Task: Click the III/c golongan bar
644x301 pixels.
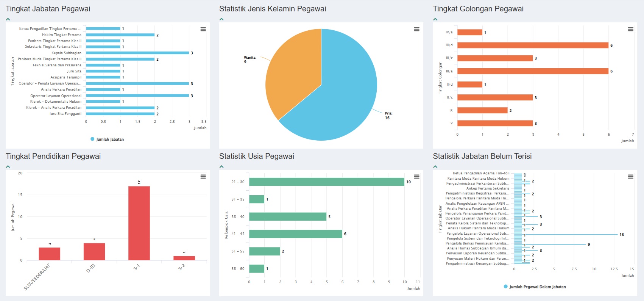Action: pos(495,58)
